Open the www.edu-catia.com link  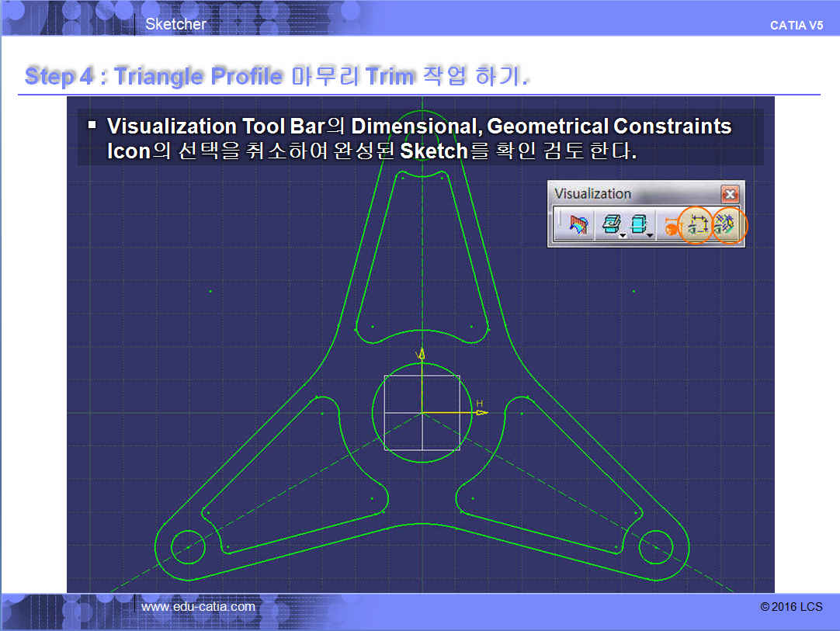pyautogui.click(x=198, y=607)
